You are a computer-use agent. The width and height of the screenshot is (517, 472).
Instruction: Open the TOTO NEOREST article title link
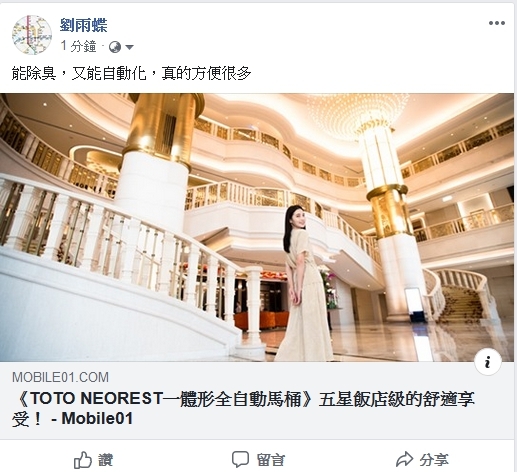pyautogui.click(x=243, y=409)
